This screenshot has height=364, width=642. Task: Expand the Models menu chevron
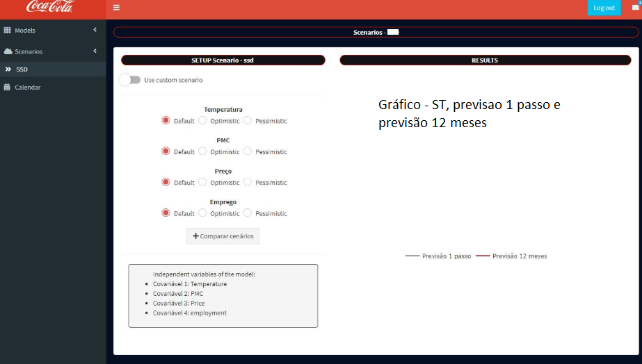95,29
